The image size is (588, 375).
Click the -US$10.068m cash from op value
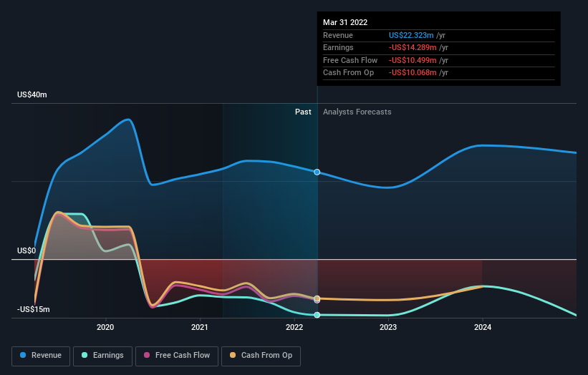point(413,73)
